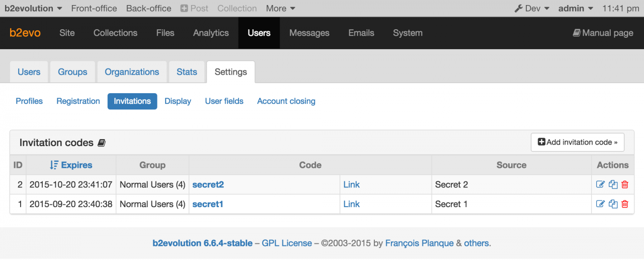The image size is (644, 260).
Task: Open the More dropdown in top bar
Action: pyautogui.click(x=280, y=8)
